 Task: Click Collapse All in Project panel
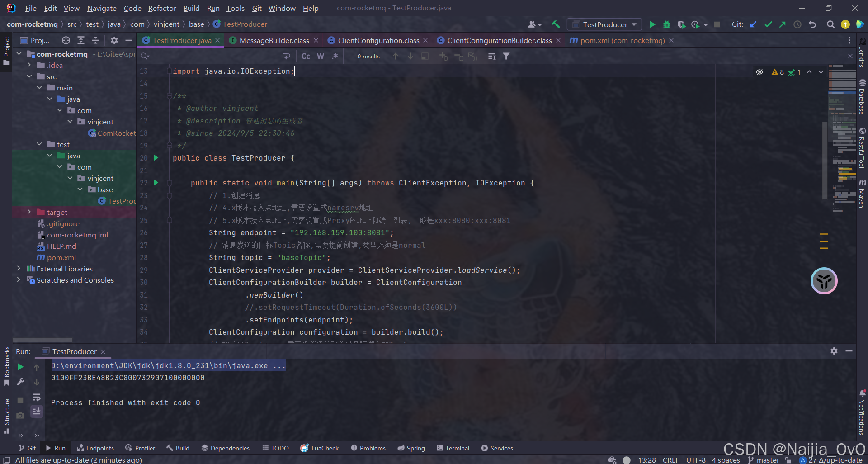[95, 40]
